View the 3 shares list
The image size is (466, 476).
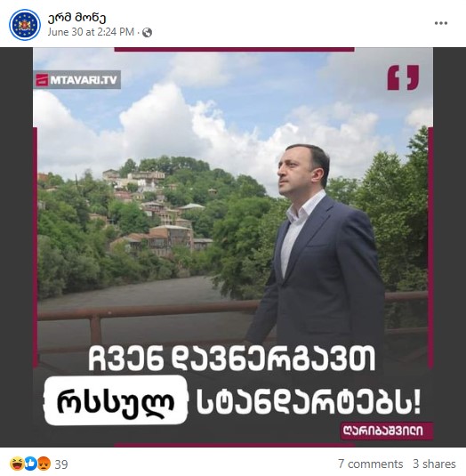[434, 464]
